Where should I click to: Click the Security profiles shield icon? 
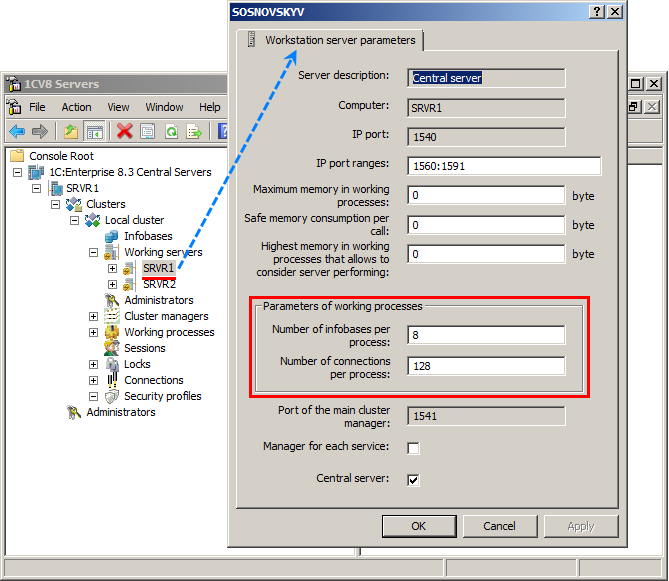coord(112,396)
